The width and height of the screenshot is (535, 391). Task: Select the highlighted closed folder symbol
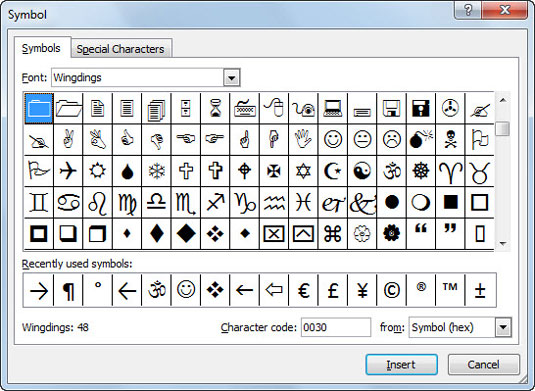pyautogui.click(x=39, y=108)
